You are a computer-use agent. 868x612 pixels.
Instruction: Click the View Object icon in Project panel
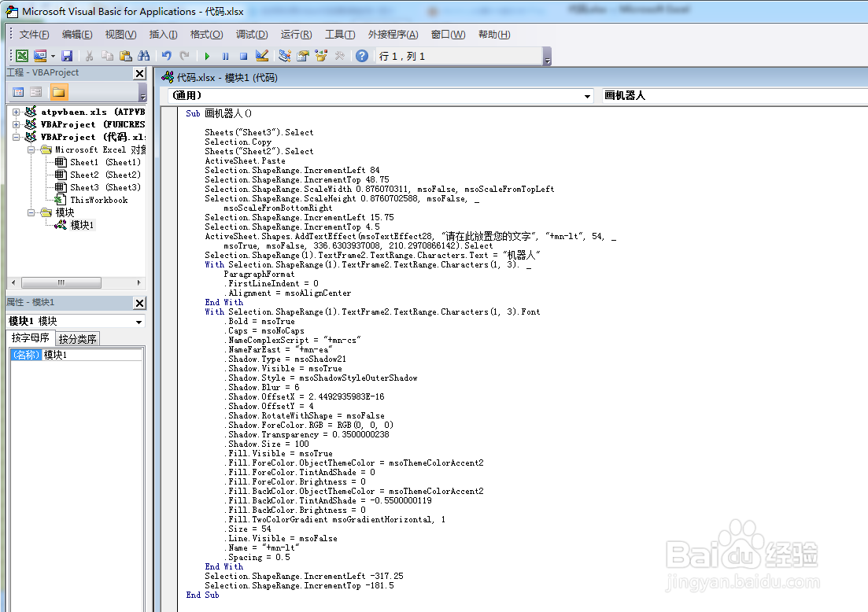tap(36, 92)
